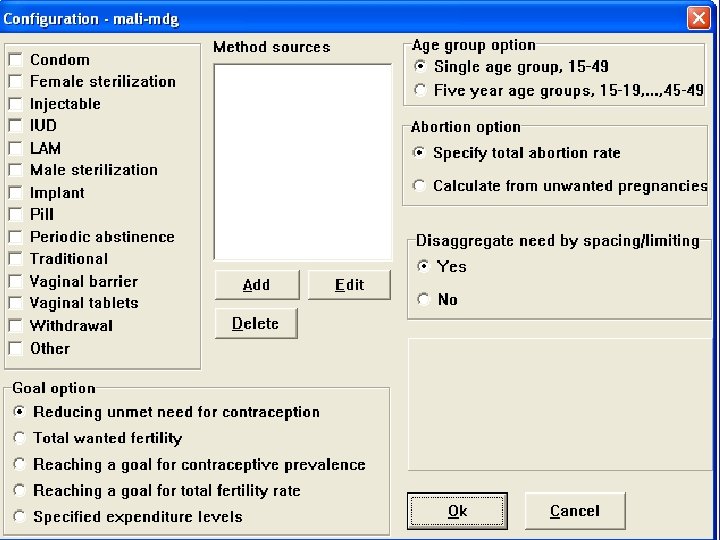Check the Other method option
Screen dimensions: 720x540
click(16, 349)
